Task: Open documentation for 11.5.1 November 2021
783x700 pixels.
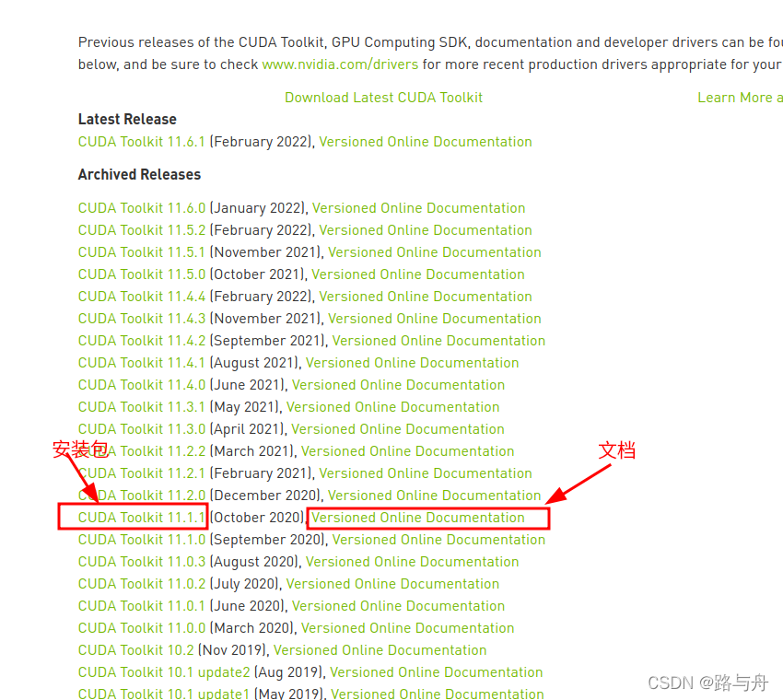Action: pyautogui.click(x=435, y=252)
